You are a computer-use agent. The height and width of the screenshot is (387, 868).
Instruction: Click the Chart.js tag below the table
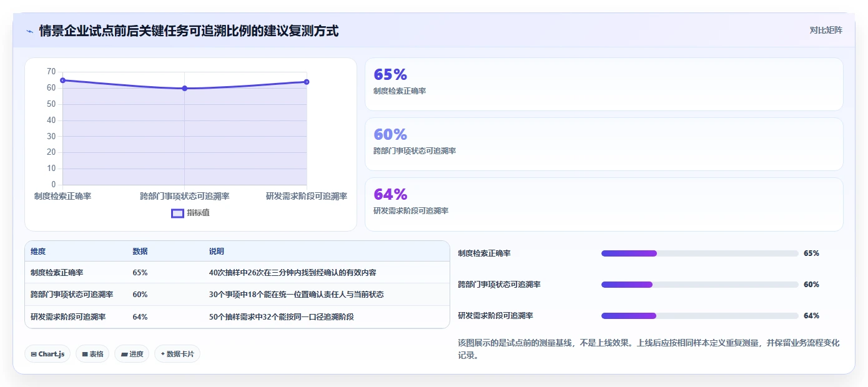pyautogui.click(x=47, y=354)
